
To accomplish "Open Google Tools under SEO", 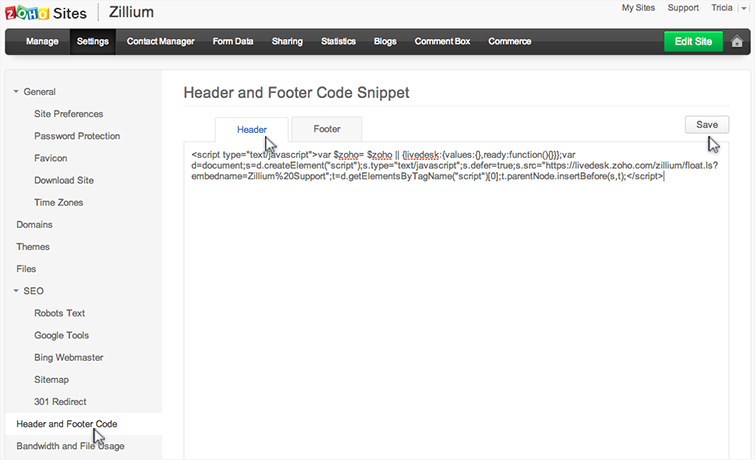I will click(61, 336).
